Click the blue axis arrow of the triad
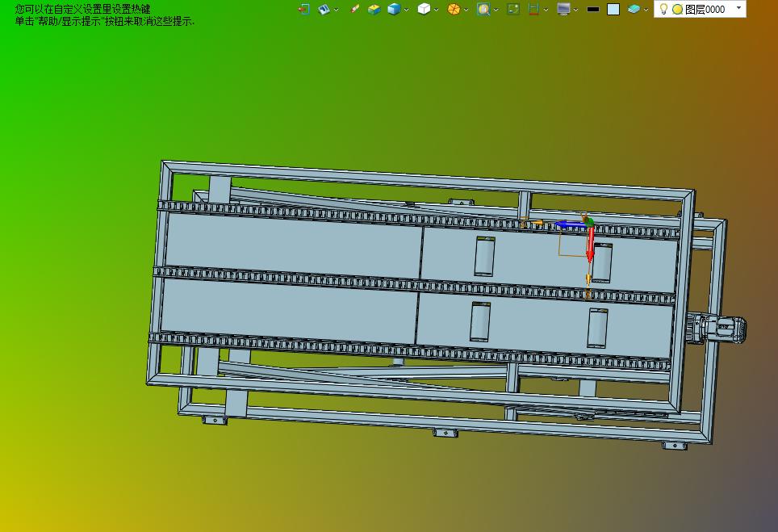Image resolution: width=778 pixels, height=532 pixels. pyautogui.click(x=571, y=224)
